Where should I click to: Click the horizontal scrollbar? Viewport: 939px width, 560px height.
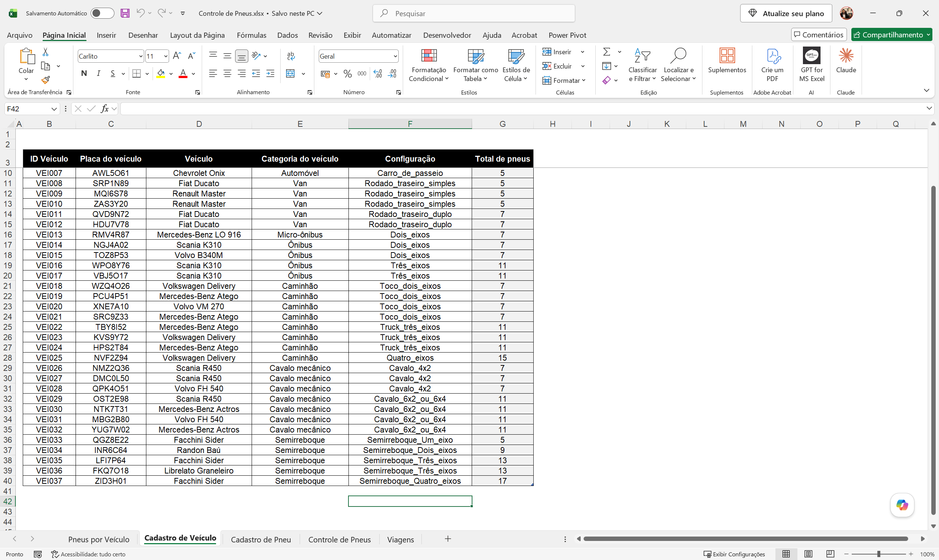click(745, 538)
